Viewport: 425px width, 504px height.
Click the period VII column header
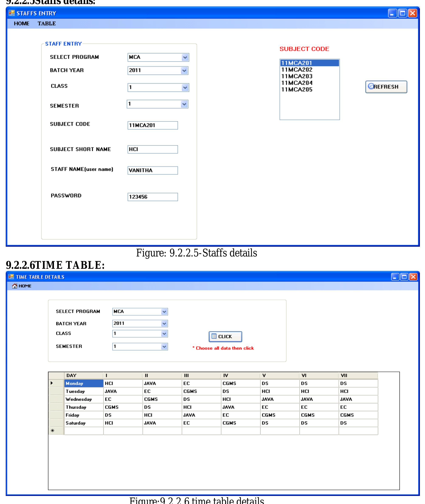[x=358, y=375]
